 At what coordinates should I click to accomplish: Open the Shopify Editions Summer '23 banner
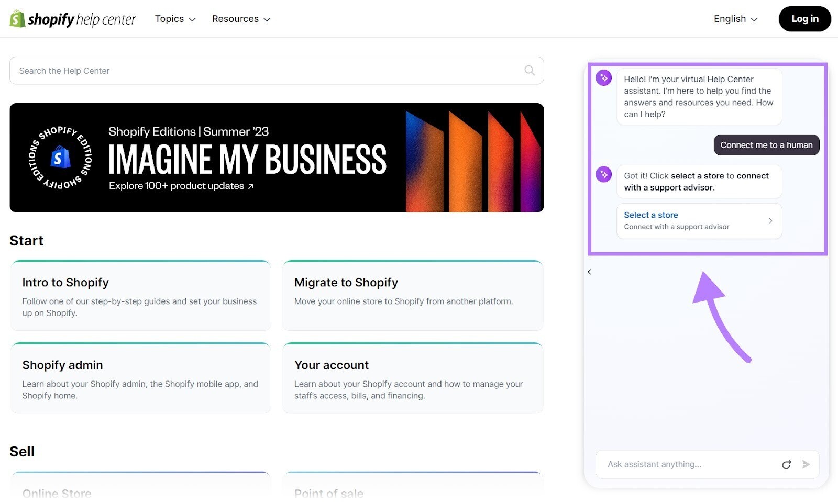(277, 158)
